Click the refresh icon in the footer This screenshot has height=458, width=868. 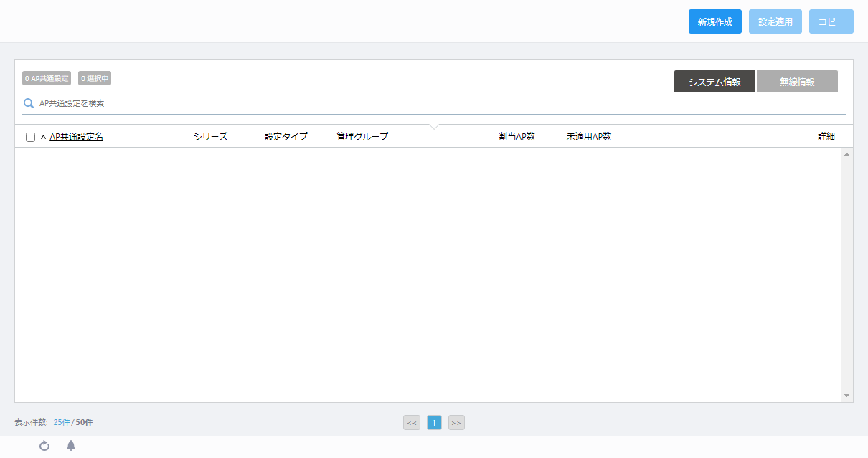coord(44,446)
